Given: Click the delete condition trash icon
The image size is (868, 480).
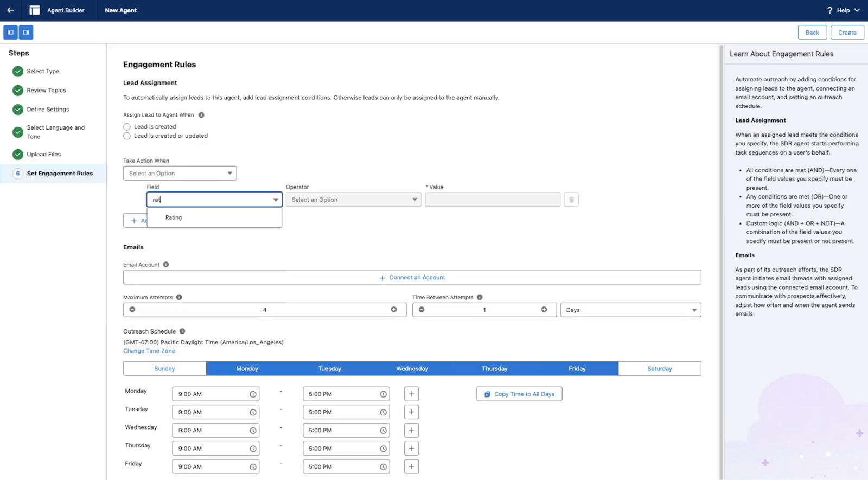Looking at the screenshot, I should pos(571,200).
